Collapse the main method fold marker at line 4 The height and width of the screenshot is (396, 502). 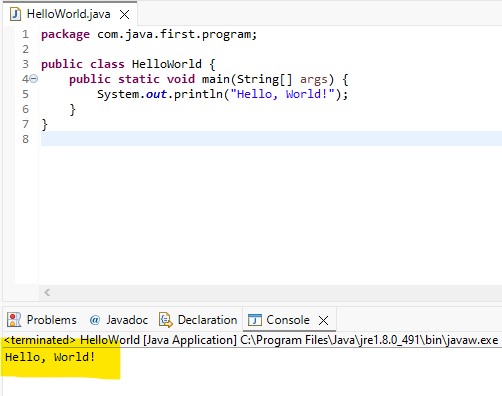pos(34,79)
